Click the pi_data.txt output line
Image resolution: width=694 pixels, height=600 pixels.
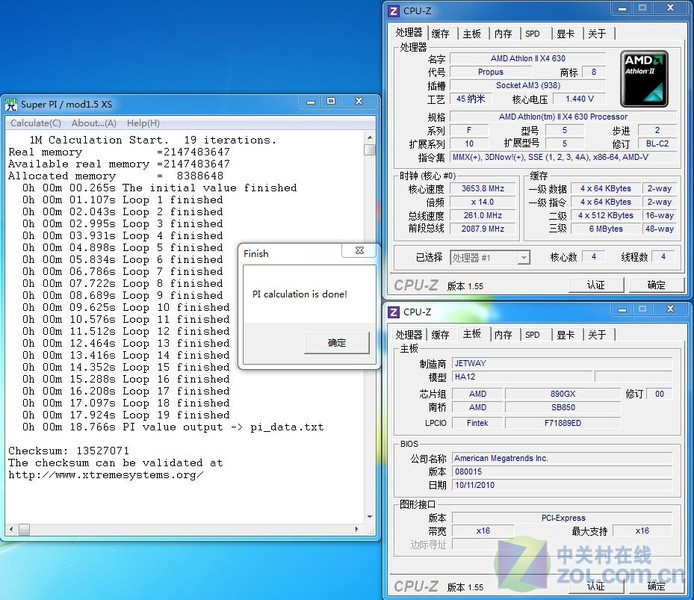pos(173,427)
